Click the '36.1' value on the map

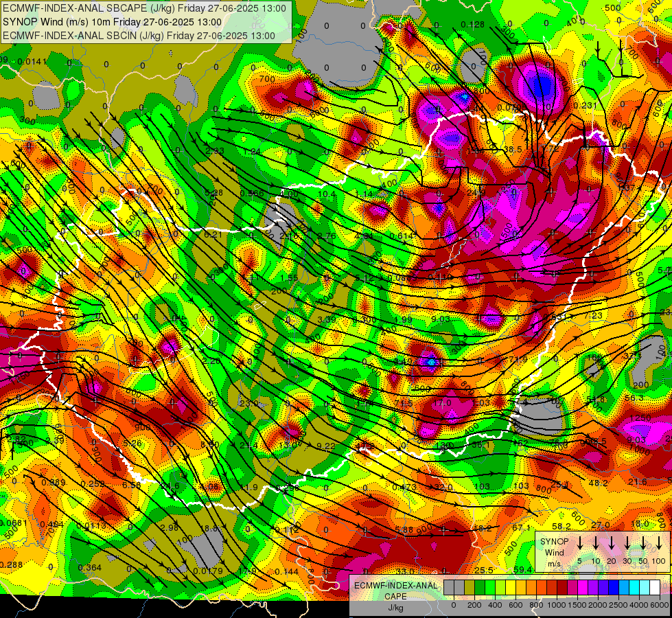click(x=480, y=445)
